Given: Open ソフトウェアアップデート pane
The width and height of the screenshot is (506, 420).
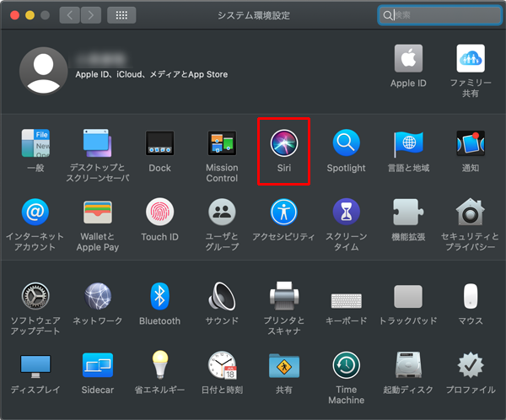Looking at the screenshot, I should (x=35, y=296).
